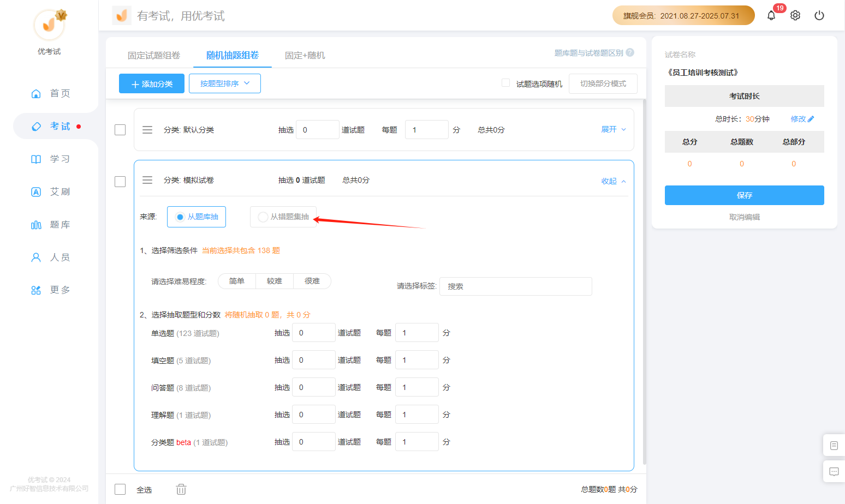Image resolution: width=845 pixels, height=504 pixels.
Task: Open 按题型排序 dropdown
Action: (x=225, y=83)
